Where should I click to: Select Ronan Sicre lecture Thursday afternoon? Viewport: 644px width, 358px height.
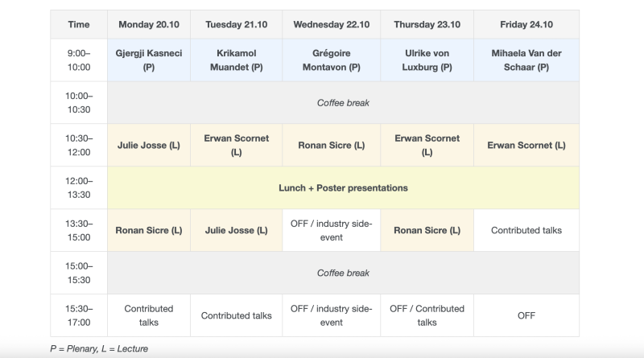coord(427,230)
